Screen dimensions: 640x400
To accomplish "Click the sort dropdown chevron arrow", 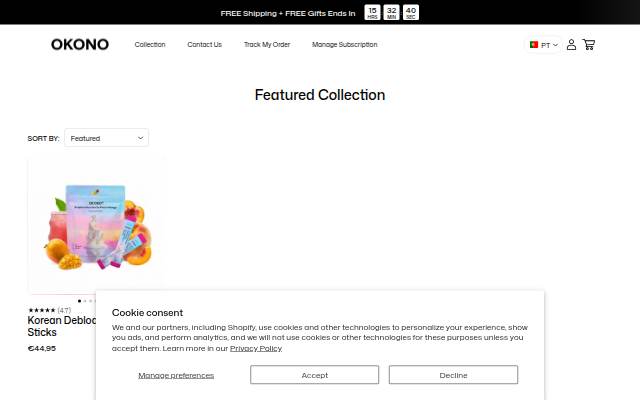I will click(140, 138).
